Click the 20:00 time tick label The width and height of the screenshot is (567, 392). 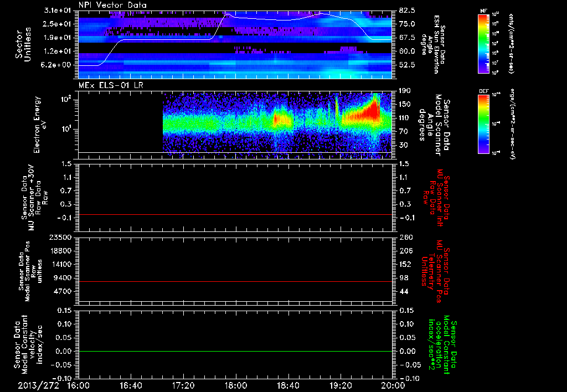(x=393, y=385)
